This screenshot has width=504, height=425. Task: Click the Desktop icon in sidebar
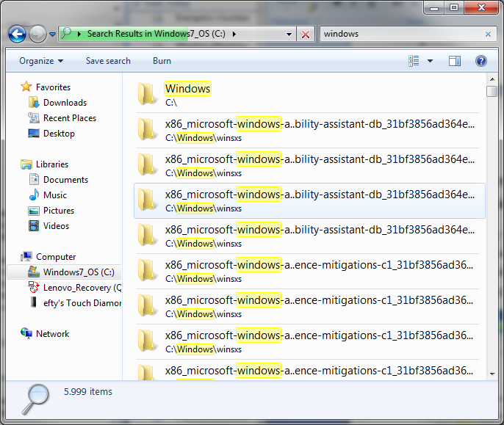[34, 133]
